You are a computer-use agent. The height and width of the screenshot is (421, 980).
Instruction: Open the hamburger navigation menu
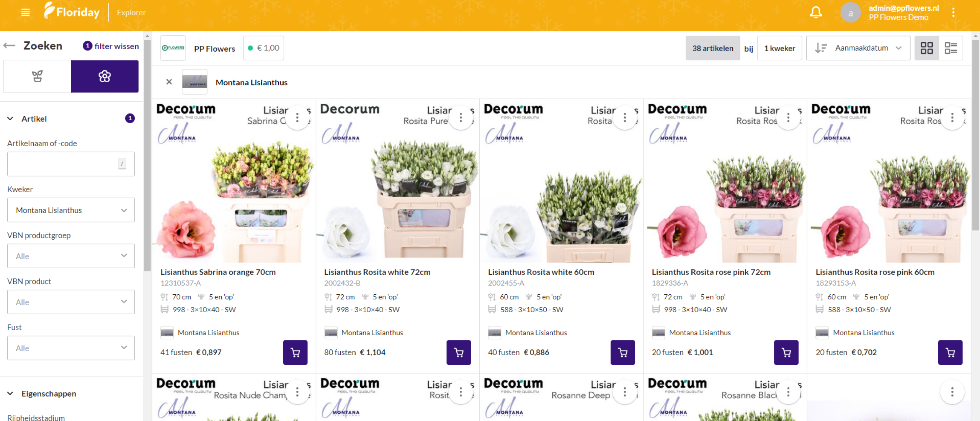tap(25, 13)
